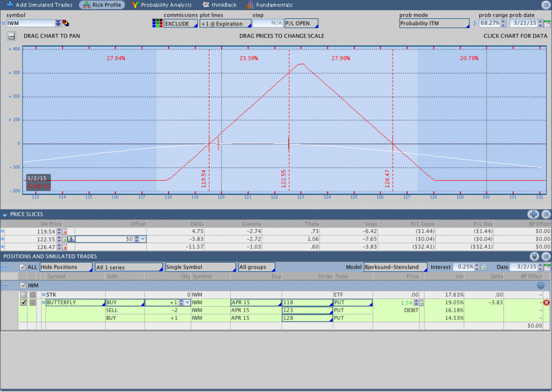
Task: Open the All 1 series dropdown
Action: point(128,267)
